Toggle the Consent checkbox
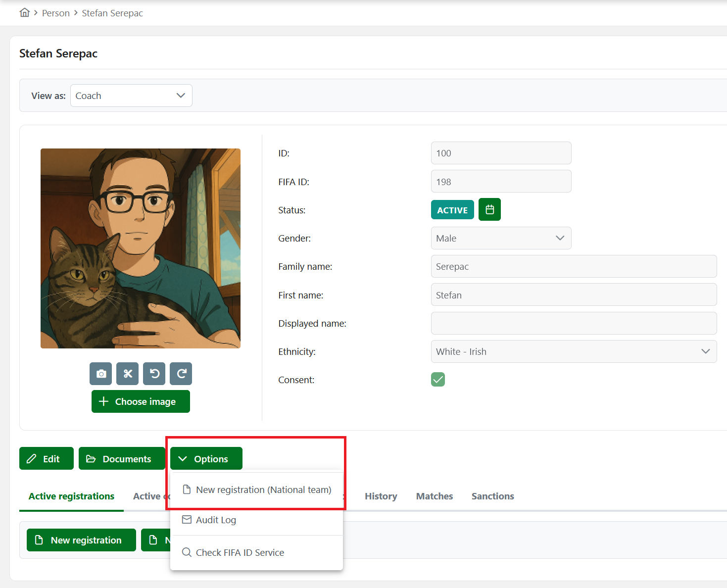This screenshot has width=727, height=588. [x=438, y=380]
